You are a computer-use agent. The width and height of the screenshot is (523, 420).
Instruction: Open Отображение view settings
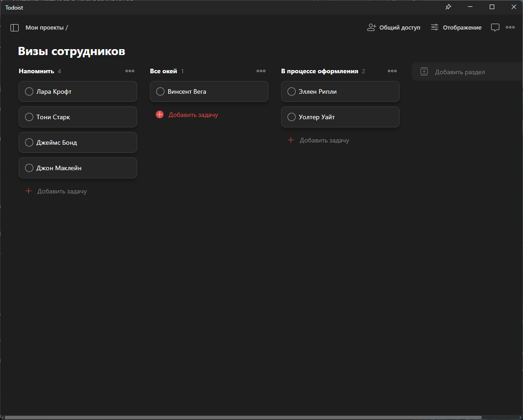tap(456, 27)
